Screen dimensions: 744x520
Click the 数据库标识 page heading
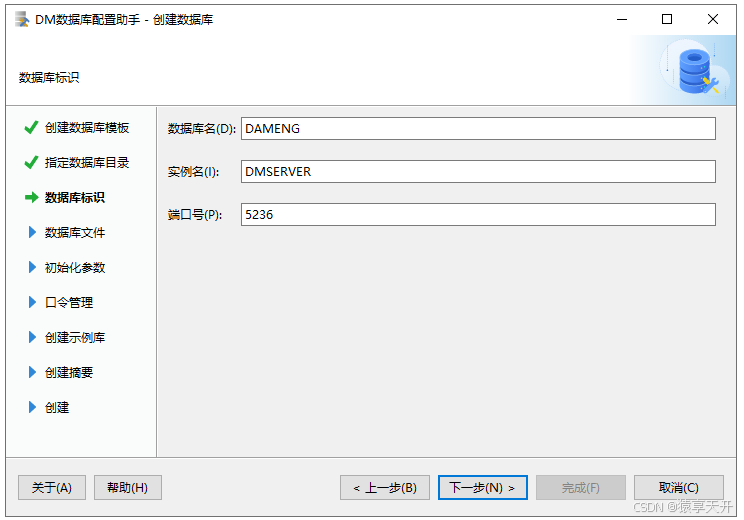pos(49,77)
